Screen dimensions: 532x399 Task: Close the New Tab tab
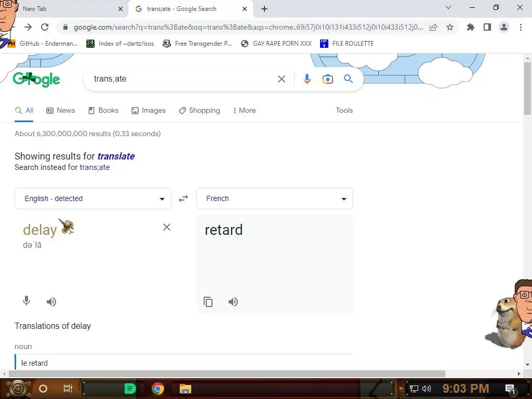[121, 9]
